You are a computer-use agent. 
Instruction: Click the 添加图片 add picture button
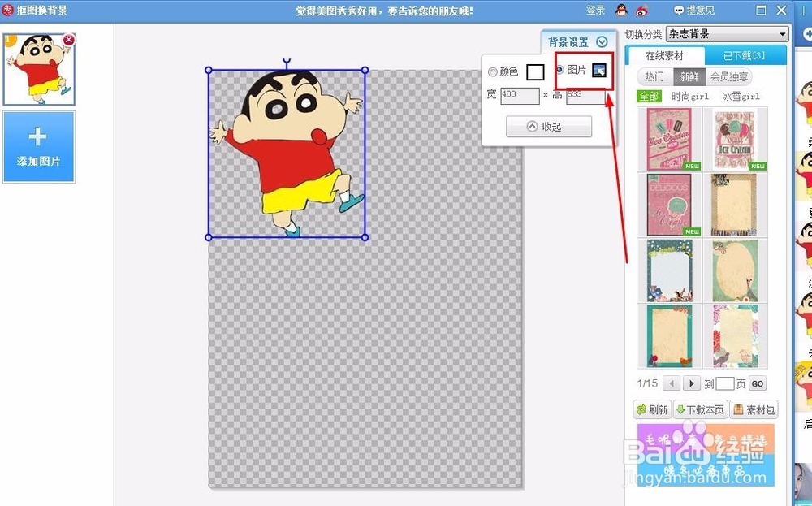39,146
